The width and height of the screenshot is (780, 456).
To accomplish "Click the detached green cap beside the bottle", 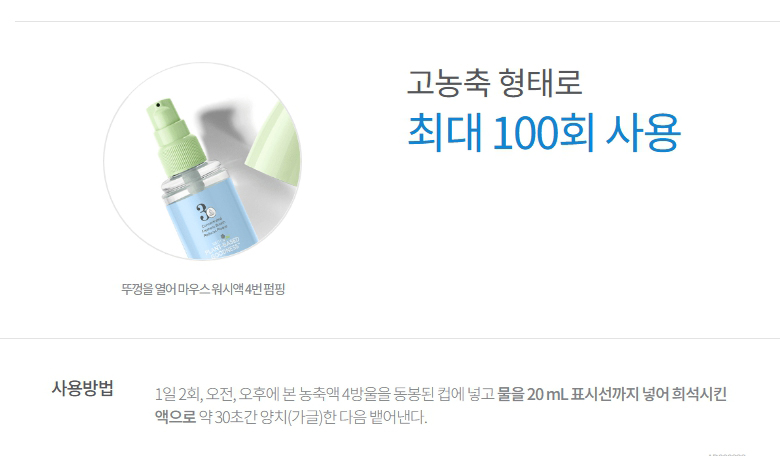I will point(275,144).
